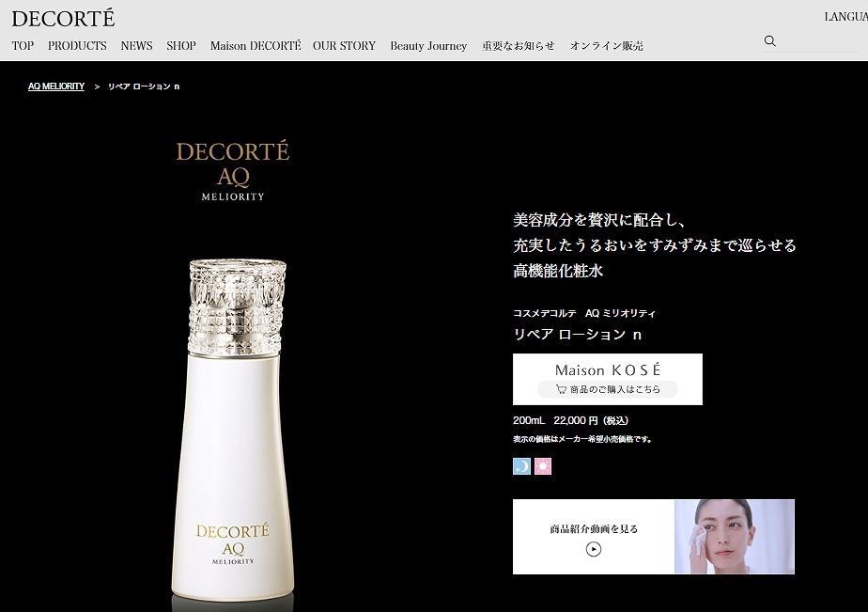Click the model face video thumbnail
The height and width of the screenshot is (612, 868).
click(734, 537)
